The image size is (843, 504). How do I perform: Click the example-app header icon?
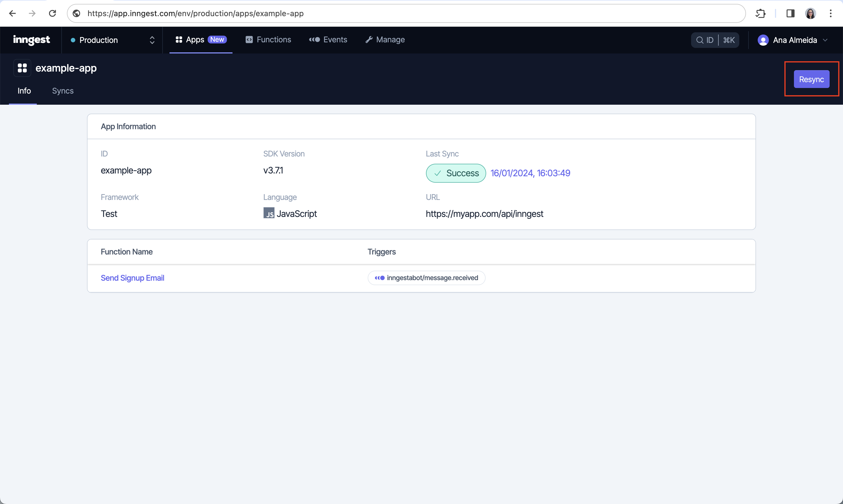(x=22, y=68)
